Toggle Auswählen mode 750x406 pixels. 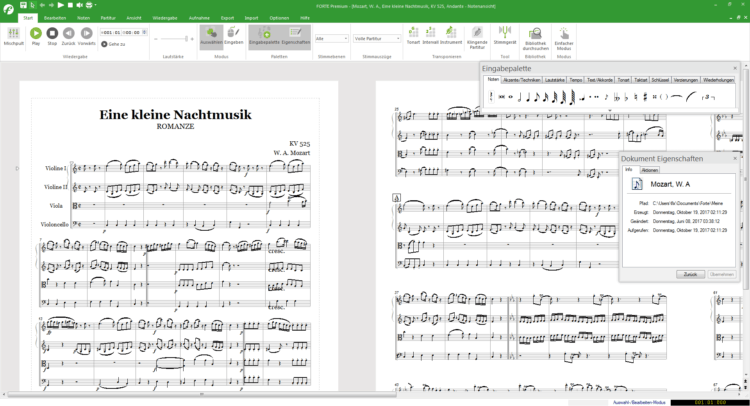tap(211, 36)
